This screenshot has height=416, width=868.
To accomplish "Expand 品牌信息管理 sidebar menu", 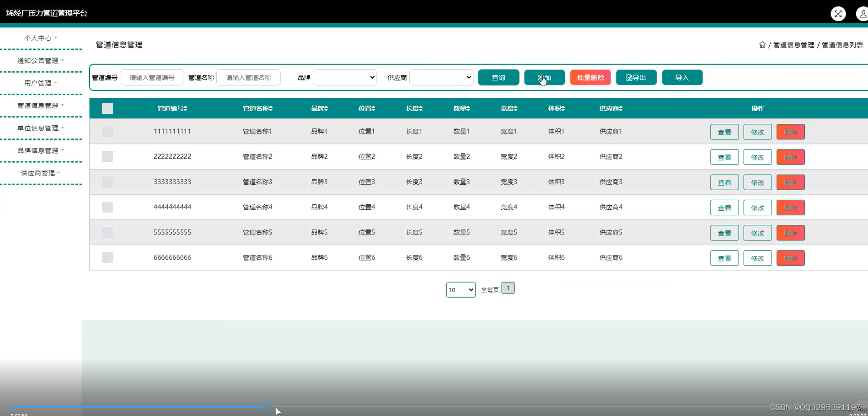I will coord(40,150).
